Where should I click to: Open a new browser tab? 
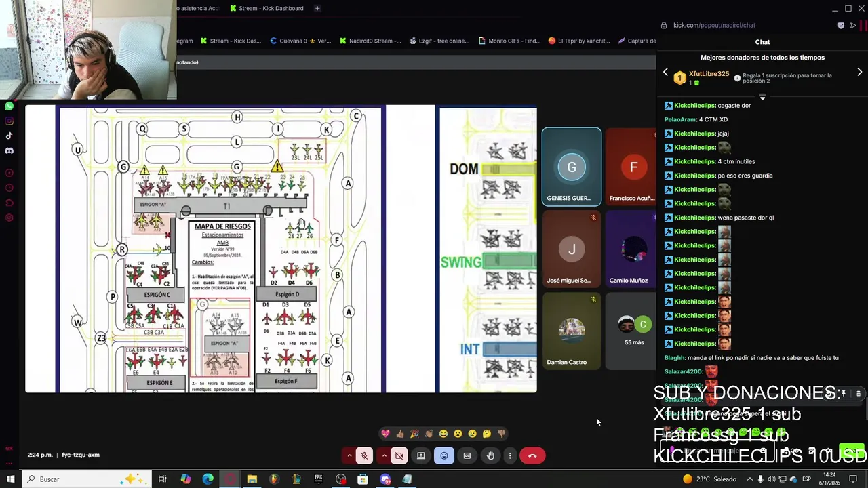pyautogui.click(x=317, y=8)
